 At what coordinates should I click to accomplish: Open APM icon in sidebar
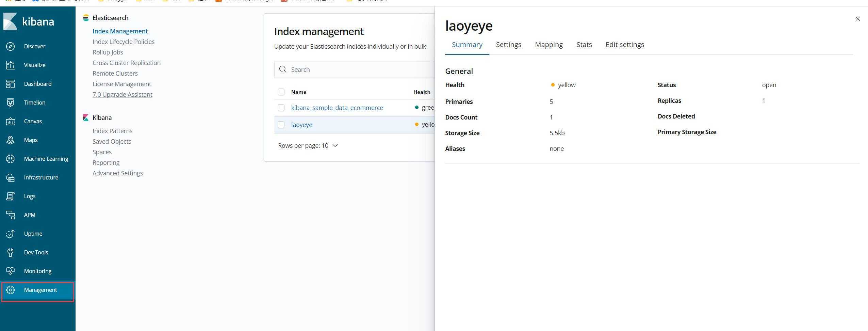coord(11,215)
